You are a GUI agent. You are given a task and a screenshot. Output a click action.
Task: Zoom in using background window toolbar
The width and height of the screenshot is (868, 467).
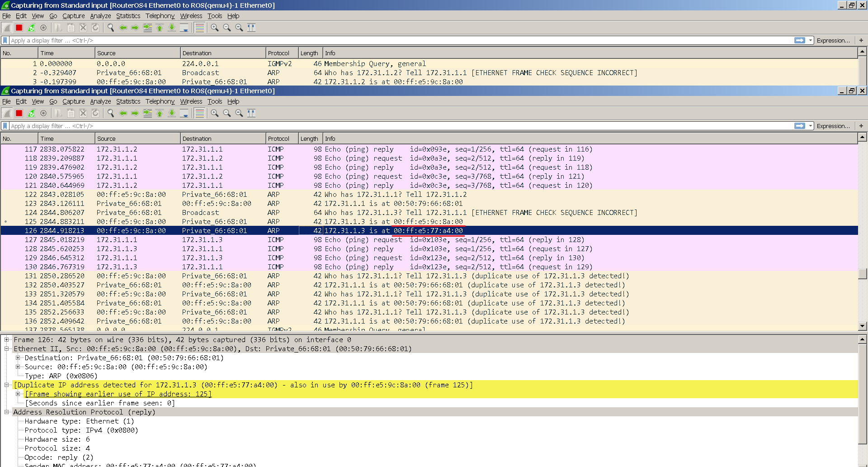[x=215, y=28]
